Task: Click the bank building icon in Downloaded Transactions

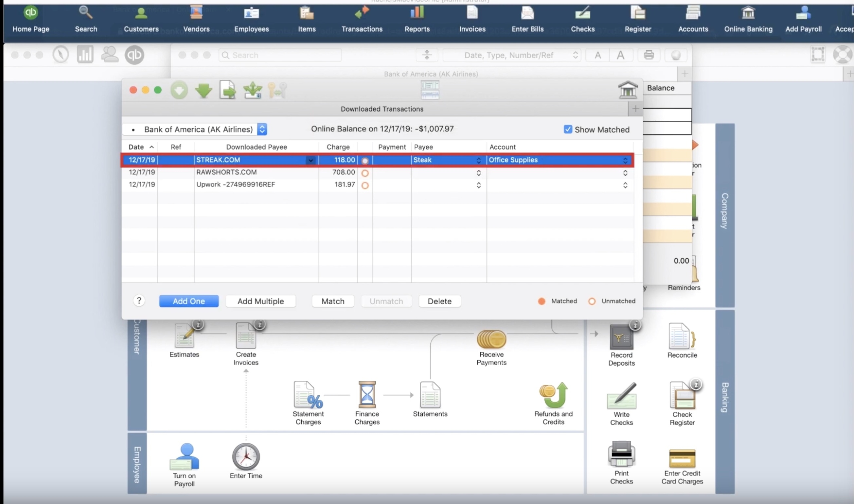Action: coord(628,90)
